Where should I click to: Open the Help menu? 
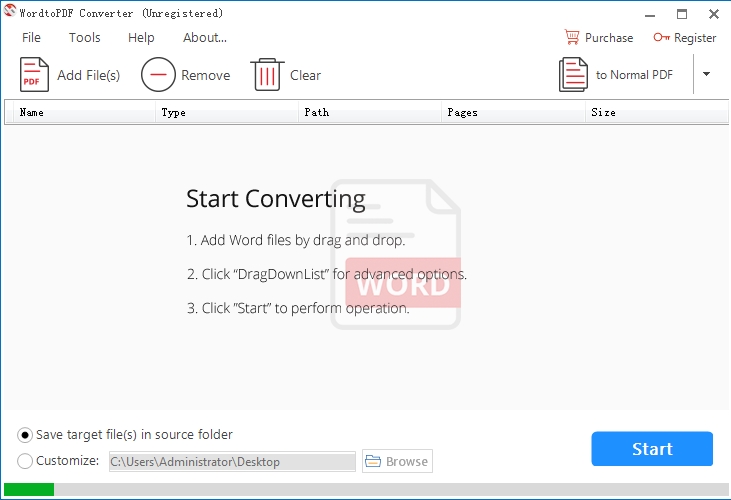(x=141, y=37)
